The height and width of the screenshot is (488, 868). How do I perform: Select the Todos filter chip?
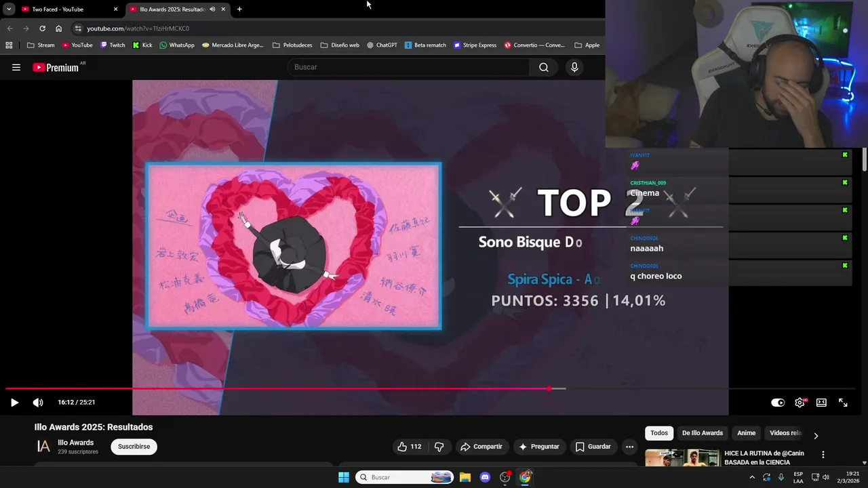(659, 433)
